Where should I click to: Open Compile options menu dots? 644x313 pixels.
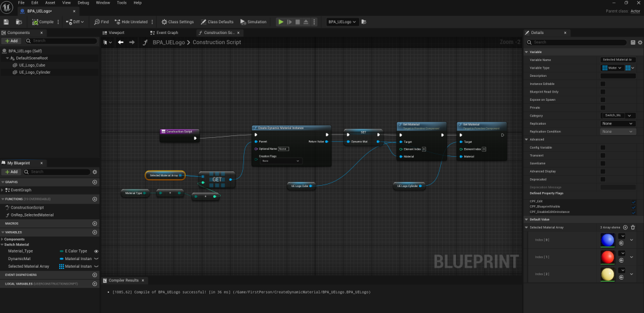(x=58, y=22)
